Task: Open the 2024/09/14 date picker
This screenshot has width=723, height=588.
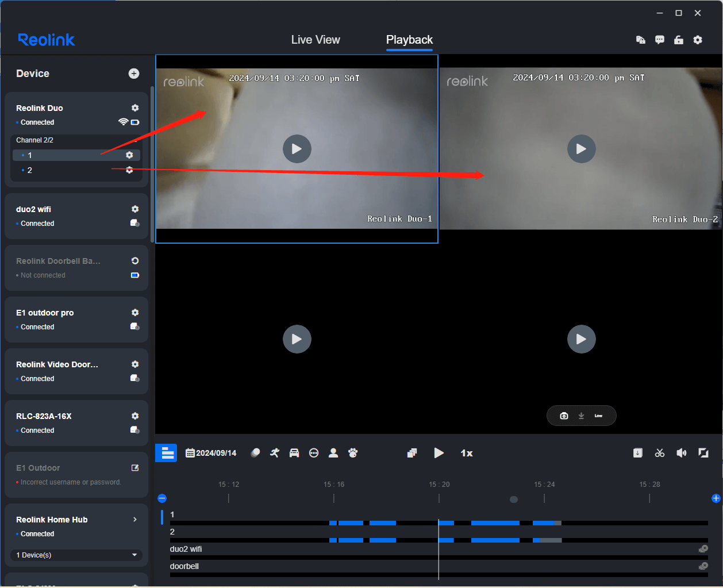Action: 211,453
